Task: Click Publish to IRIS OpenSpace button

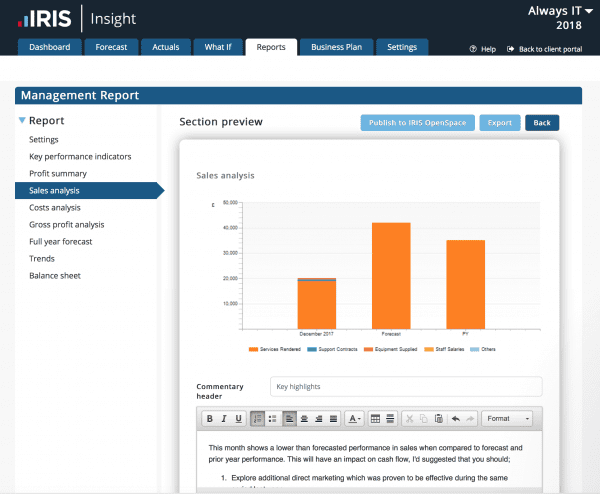Action: pyautogui.click(x=417, y=123)
